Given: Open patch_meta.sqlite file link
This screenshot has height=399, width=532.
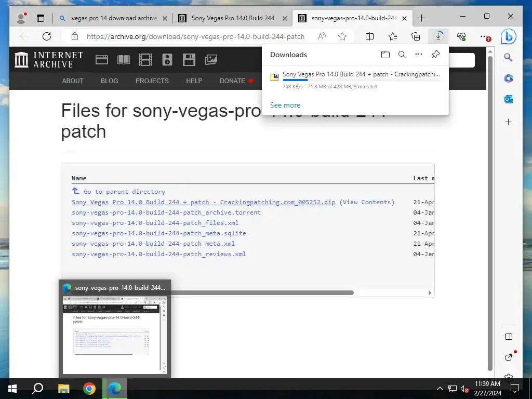Looking at the screenshot, I should click(x=159, y=233).
